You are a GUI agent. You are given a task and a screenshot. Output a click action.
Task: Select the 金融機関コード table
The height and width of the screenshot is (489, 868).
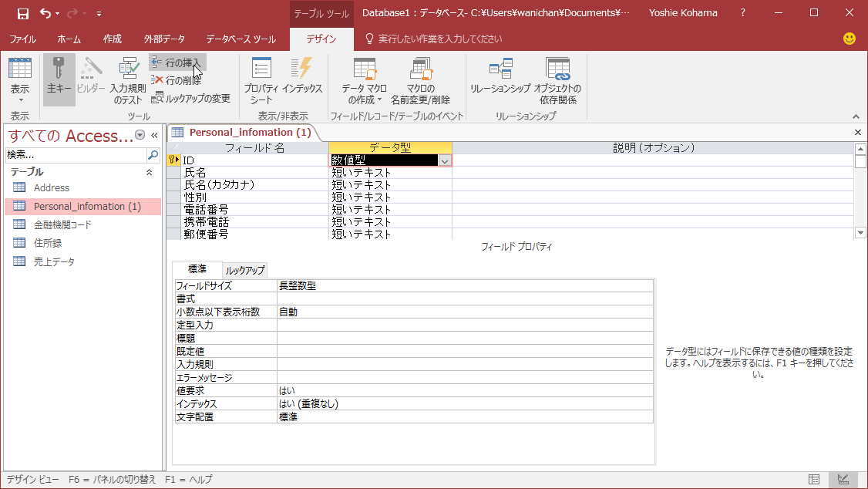click(x=83, y=224)
